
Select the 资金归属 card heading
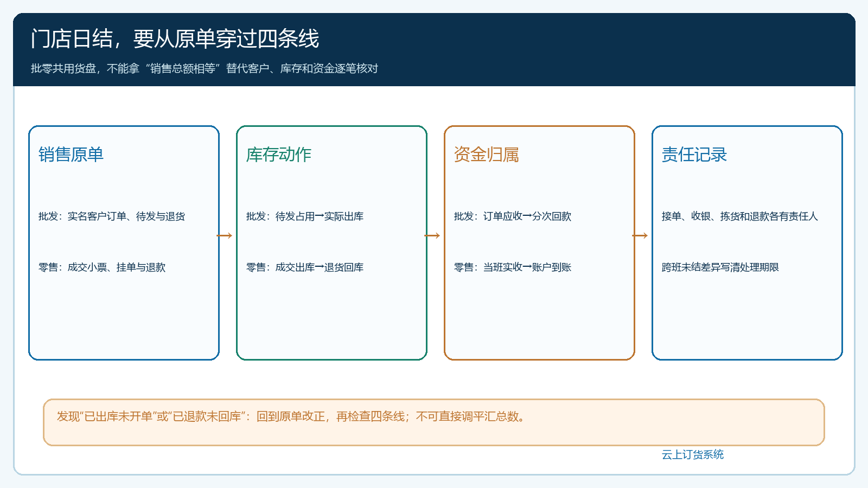pos(486,155)
